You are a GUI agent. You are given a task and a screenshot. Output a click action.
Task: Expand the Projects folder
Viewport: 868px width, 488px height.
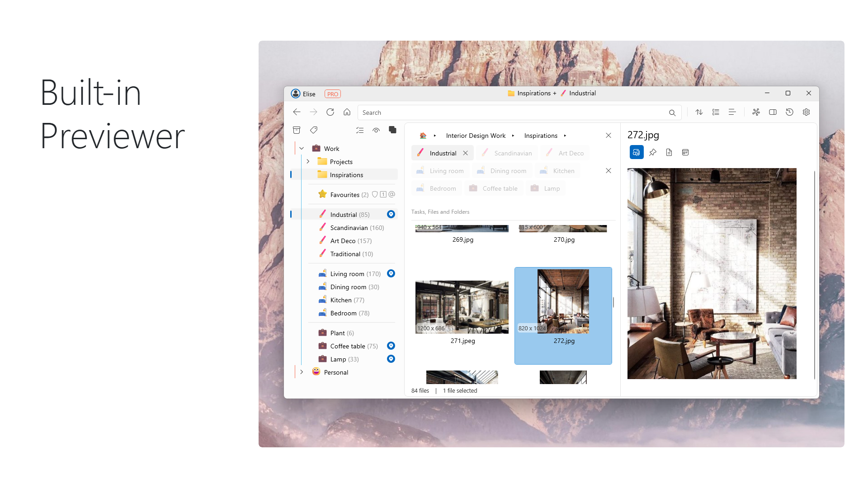pyautogui.click(x=308, y=161)
